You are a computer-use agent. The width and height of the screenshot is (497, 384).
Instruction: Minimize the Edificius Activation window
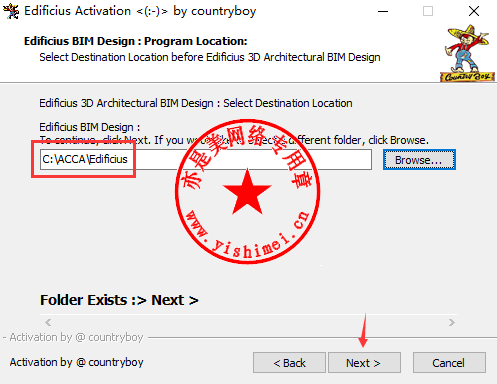[383, 11]
